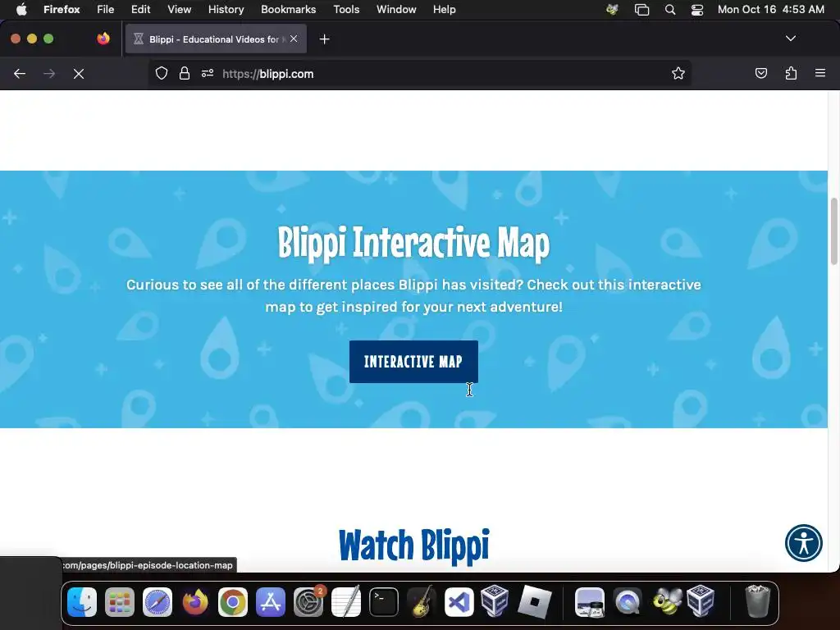Open the Firefox app menu
Image resolution: width=840 pixels, height=630 pixels.
[x=62, y=9]
